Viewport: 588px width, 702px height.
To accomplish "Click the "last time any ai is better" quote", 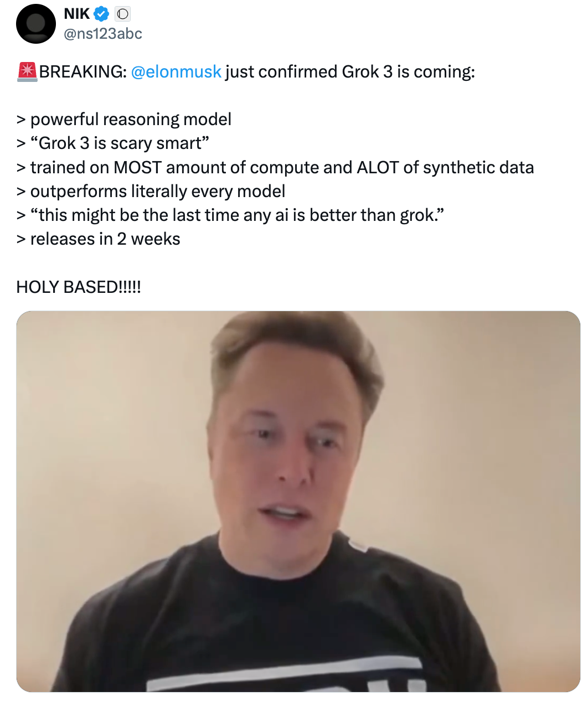I will (231, 215).
